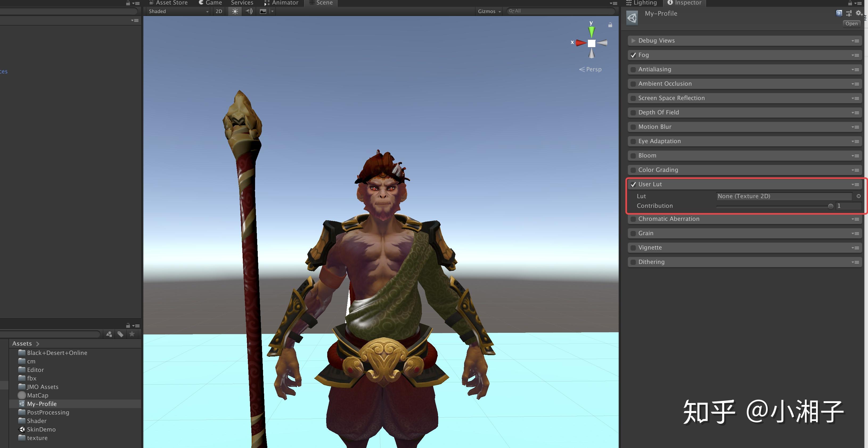Image resolution: width=868 pixels, height=448 pixels.
Task: Click the Scene view effects icon
Action: point(263,11)
